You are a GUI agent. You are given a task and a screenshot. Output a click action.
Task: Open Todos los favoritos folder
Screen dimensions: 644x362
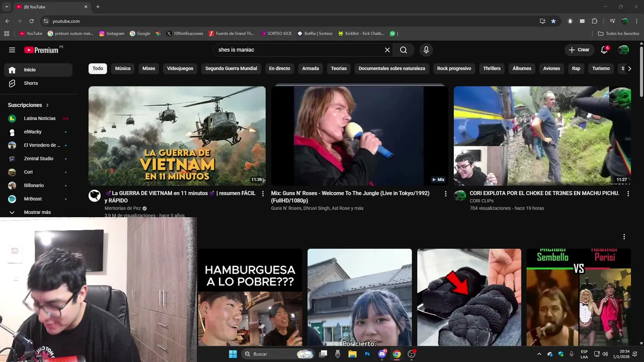click(618, 34)
